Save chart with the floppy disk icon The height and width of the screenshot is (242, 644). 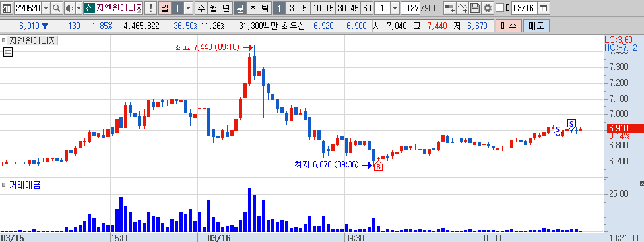click(475, 8)
